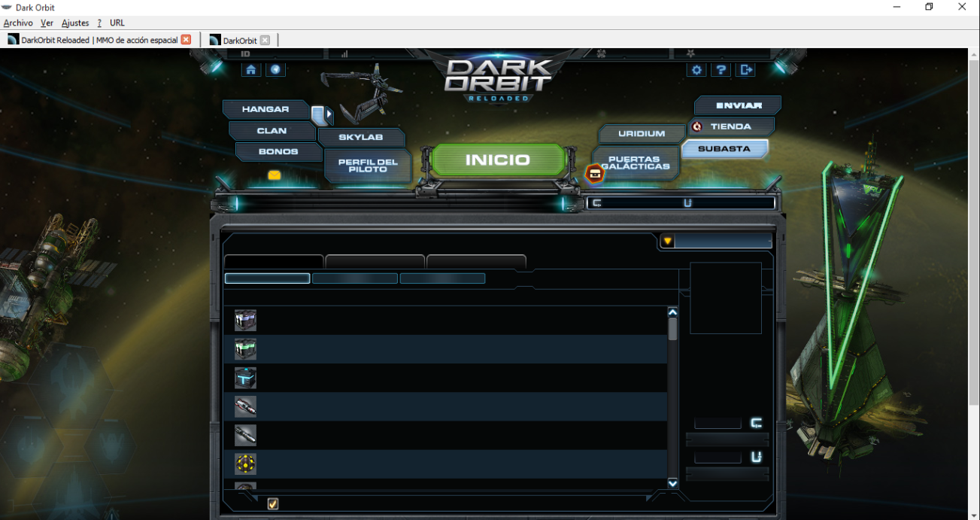Click the orange hexagon chest icon
The width and height of the screenshot is (980, 520).
click(595, 174)
